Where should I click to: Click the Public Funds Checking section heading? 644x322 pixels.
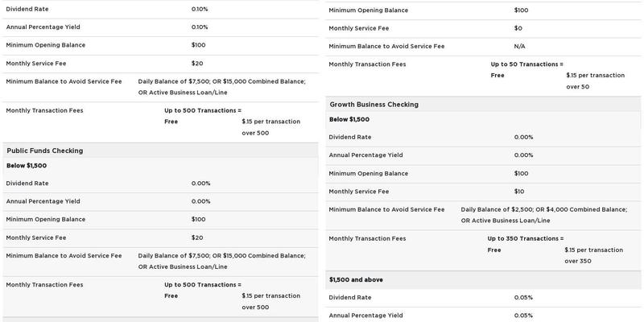coord(44,151)
